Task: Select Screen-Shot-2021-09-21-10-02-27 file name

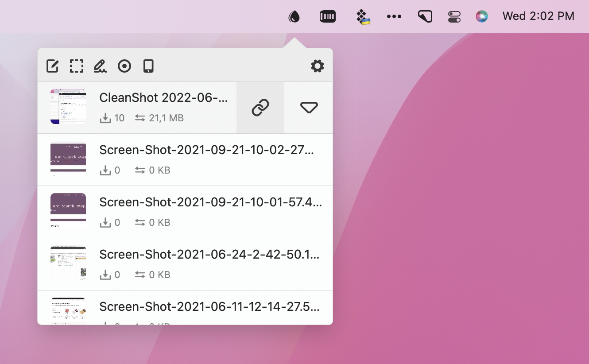Action: coord(206,150)
